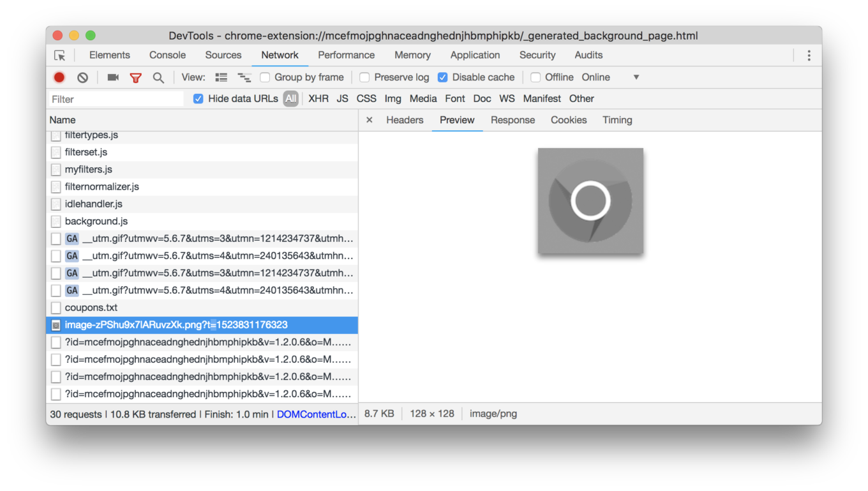Click the Filter text input field
Image resolution: width=868 pixels, height=491 pixels.
point(116,99)
